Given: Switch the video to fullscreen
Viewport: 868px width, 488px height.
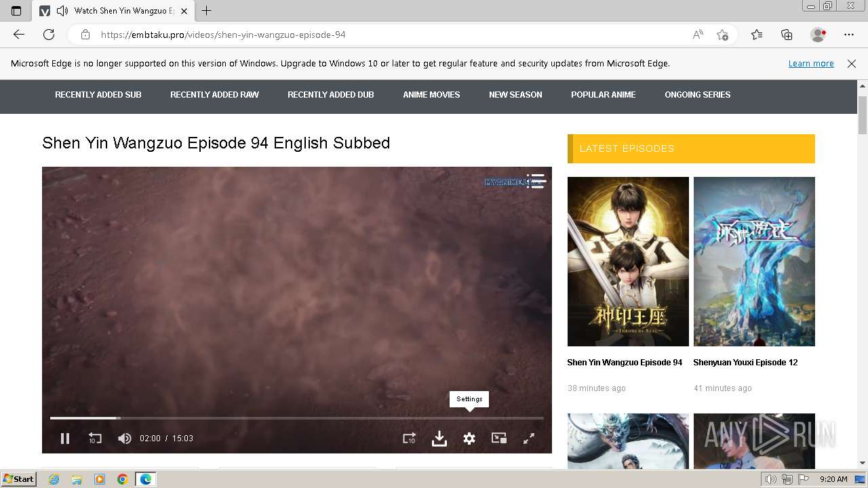Looking at the screenshot, I should [529, 439].
